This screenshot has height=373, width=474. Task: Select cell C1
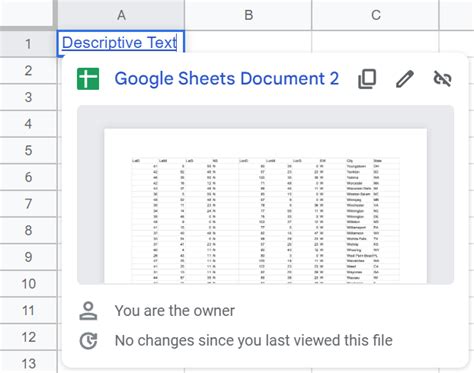coord(376,42)
